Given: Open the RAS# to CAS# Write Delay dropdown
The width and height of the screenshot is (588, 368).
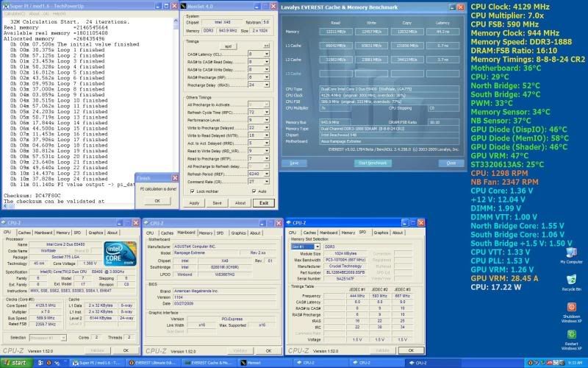Looking at the screenshot, I should 267,69.
